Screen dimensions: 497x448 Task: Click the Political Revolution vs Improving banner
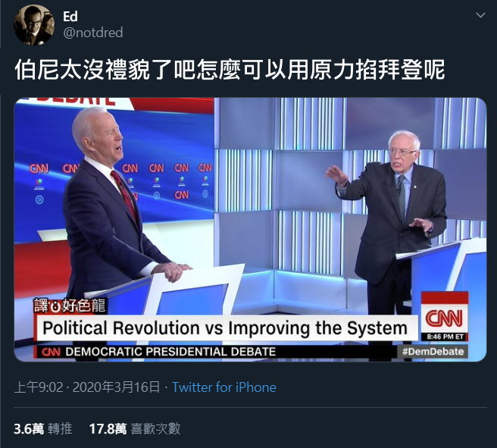pyautogui.click(x=226, y=327)
